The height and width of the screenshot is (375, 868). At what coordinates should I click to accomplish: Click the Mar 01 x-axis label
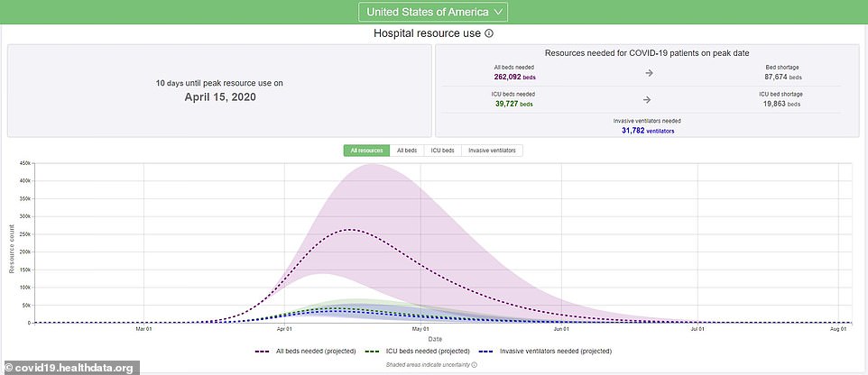click(144, 330)
